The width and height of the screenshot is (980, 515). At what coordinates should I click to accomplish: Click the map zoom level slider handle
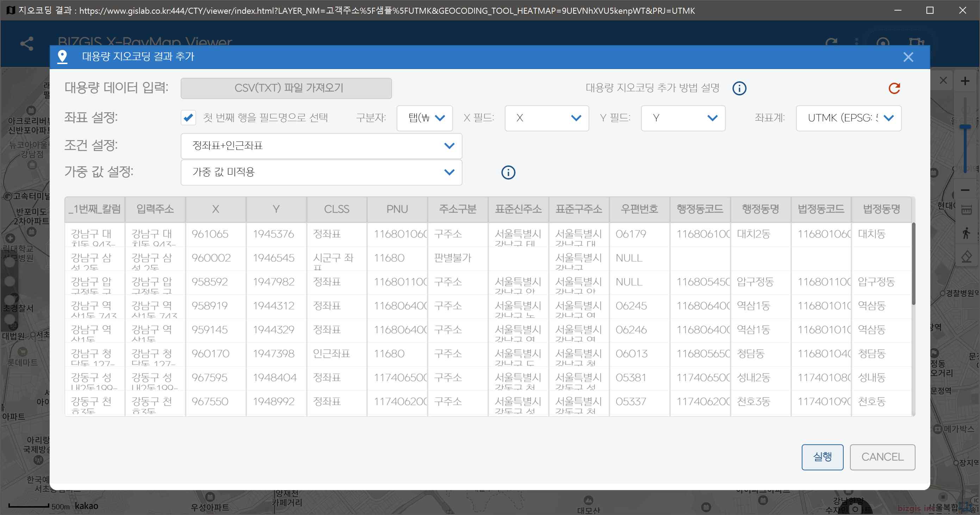[965, 127]
